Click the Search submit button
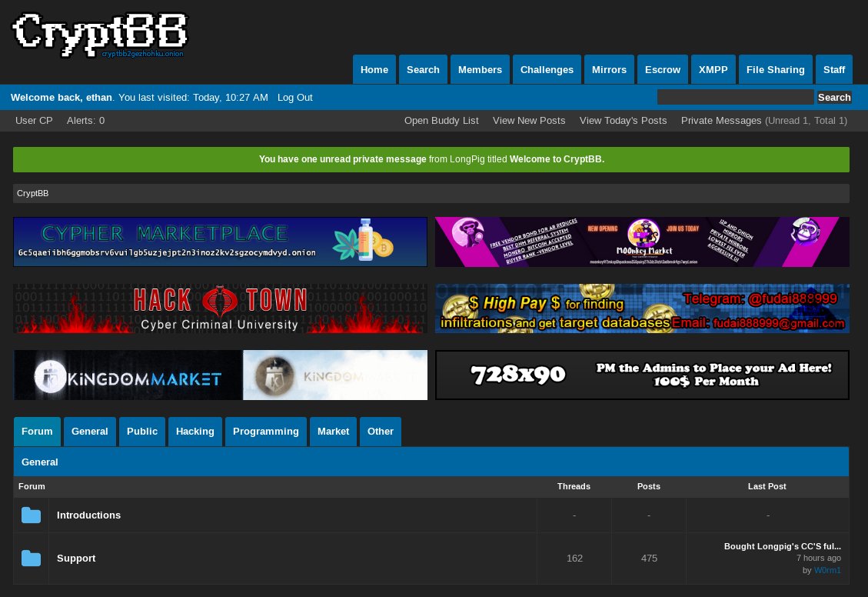868x597 pixels. (x=834, y=98)
